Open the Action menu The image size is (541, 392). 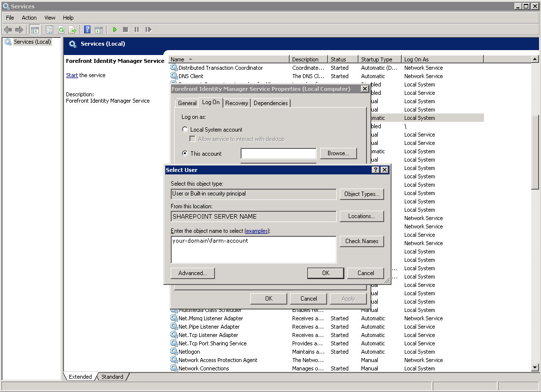point(29,18)
